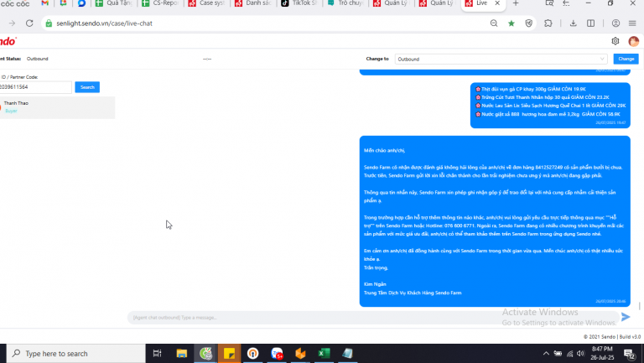This screenshot has height=363, width=644.
Task: Switch to the Danh sách tab
Action: (253, 3)
